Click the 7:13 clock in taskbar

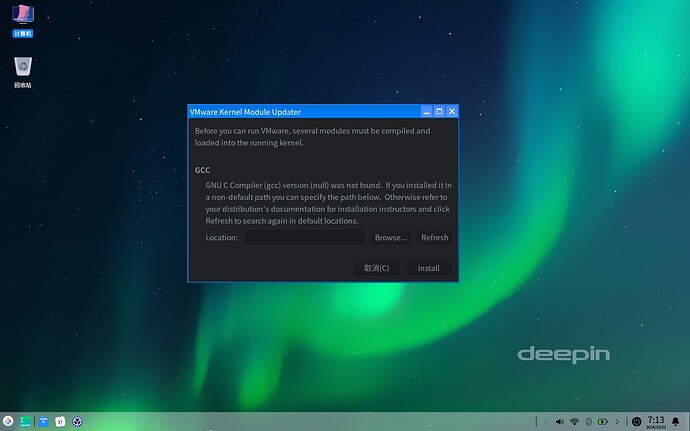[656, 422]
